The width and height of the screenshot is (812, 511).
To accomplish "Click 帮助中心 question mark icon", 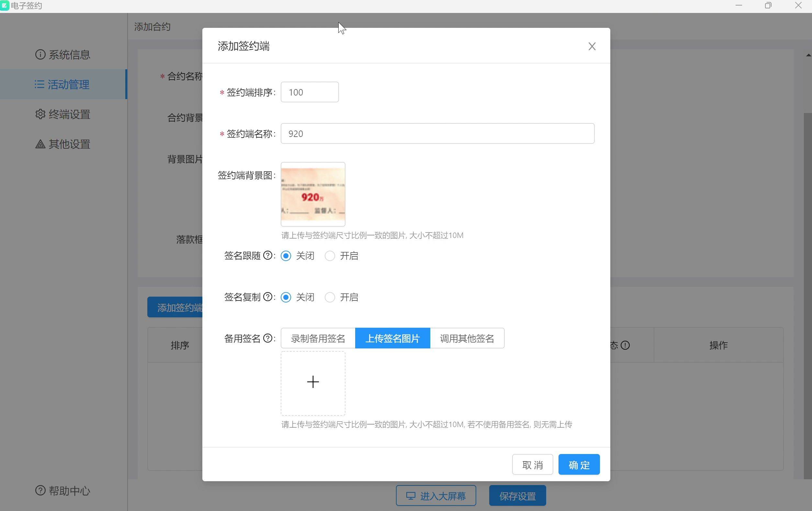I will (40, 490).
